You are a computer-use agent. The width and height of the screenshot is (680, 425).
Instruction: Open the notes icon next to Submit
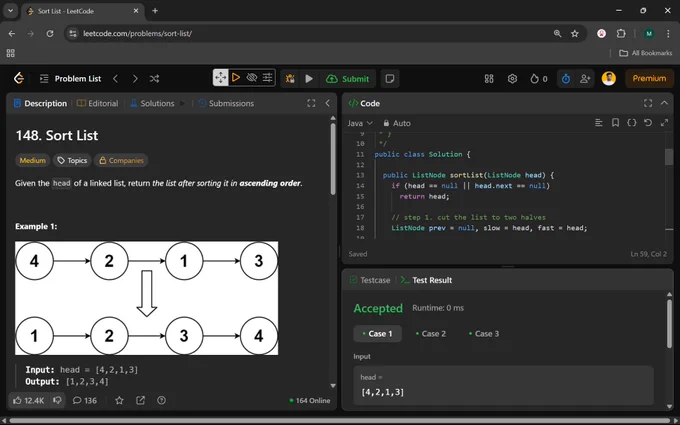pos(389,78)
